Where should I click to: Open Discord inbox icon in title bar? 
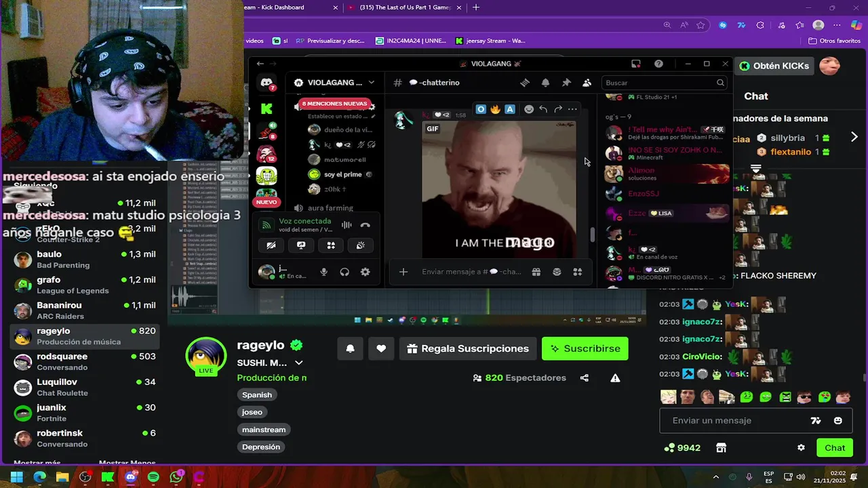(636, 64)
